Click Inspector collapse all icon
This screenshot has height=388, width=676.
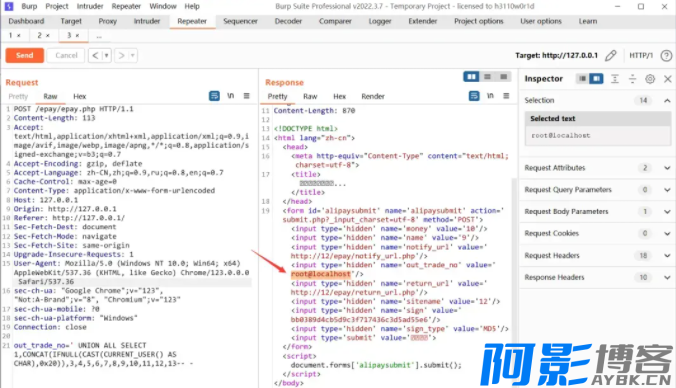pyautogui.click(x=632, y=79)
